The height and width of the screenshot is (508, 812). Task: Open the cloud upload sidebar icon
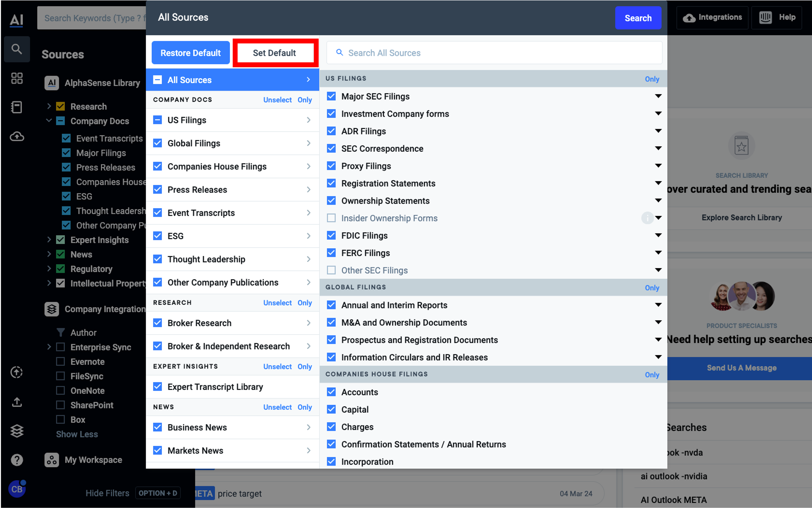16,136
